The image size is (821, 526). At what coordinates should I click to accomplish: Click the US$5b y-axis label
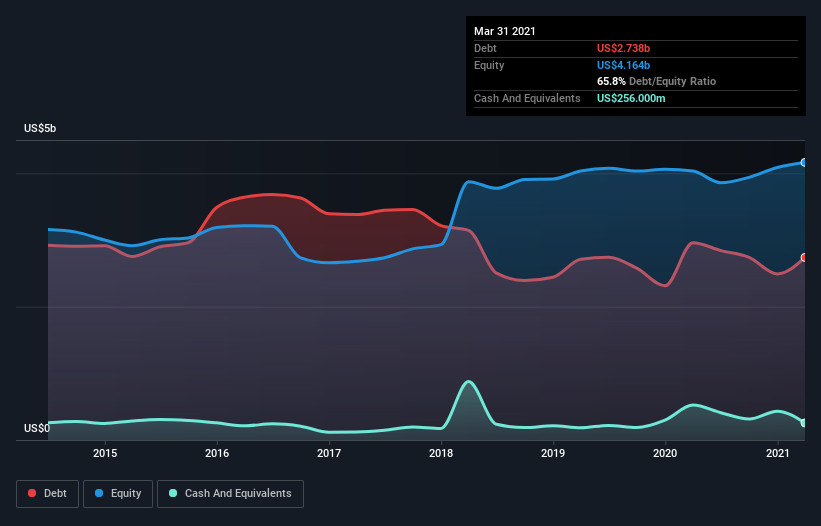coord(40,128)
